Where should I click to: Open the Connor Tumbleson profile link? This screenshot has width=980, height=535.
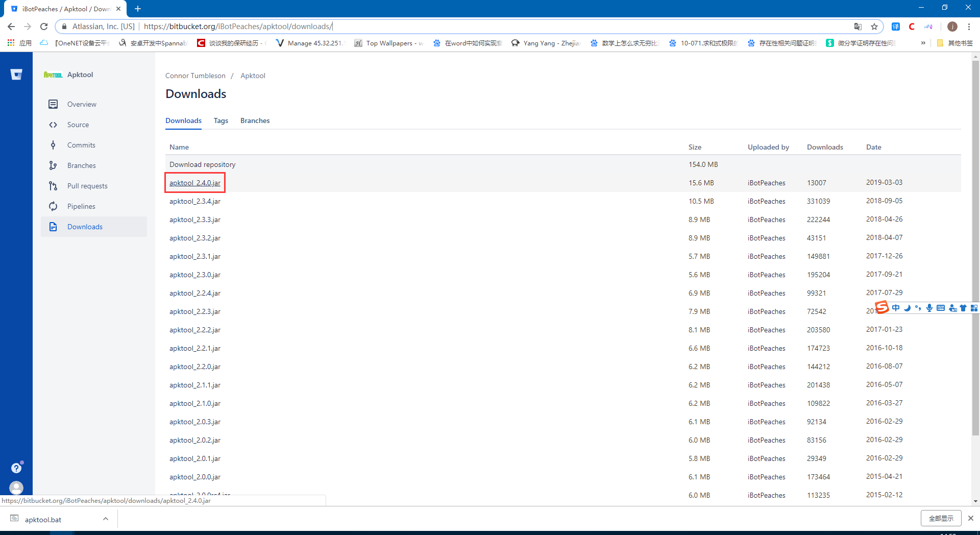[195, 76]
